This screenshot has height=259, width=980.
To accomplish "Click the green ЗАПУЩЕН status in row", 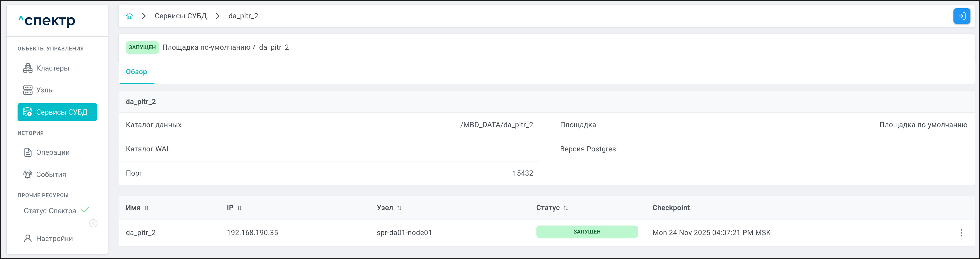I will 587,232.
